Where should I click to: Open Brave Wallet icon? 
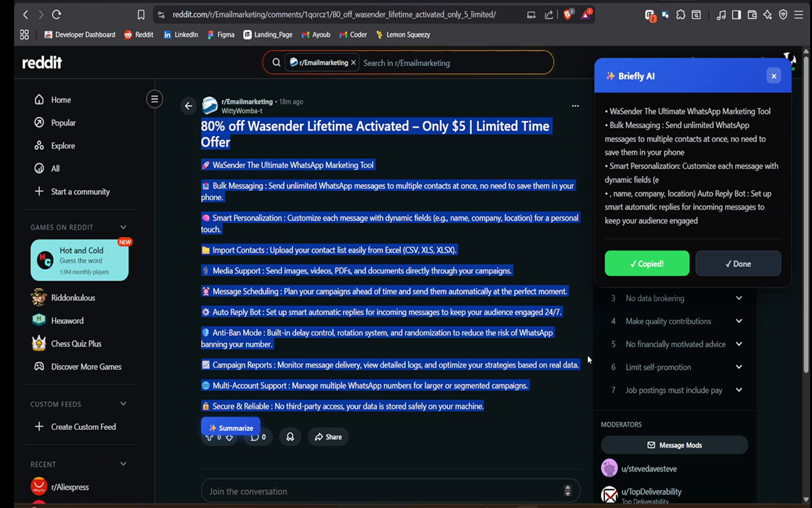click(x=752, y=15)
